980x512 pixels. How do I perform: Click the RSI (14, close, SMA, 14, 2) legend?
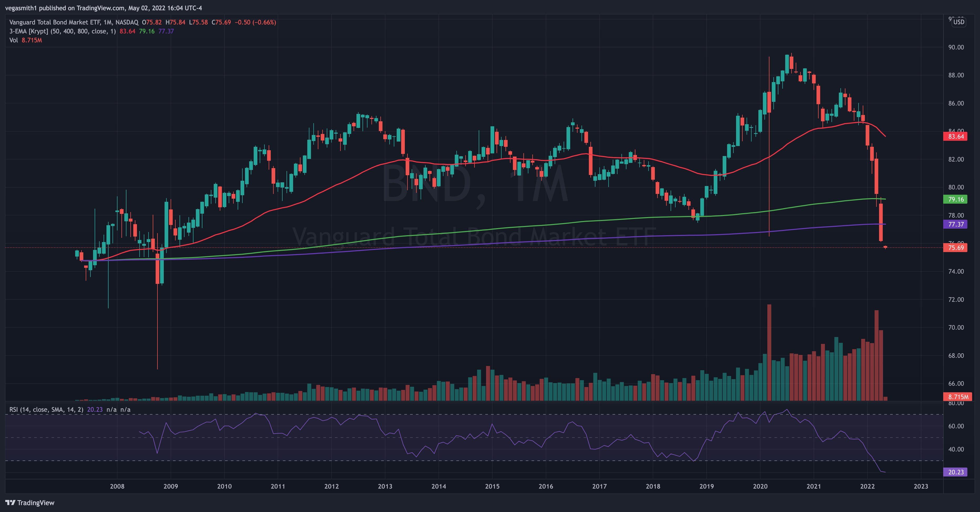46,410
